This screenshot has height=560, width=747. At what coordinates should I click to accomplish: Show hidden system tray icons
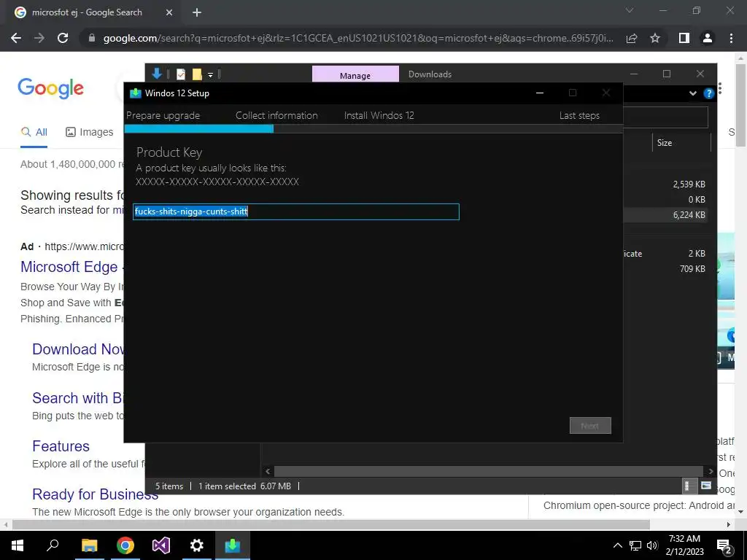click(617, 545)
